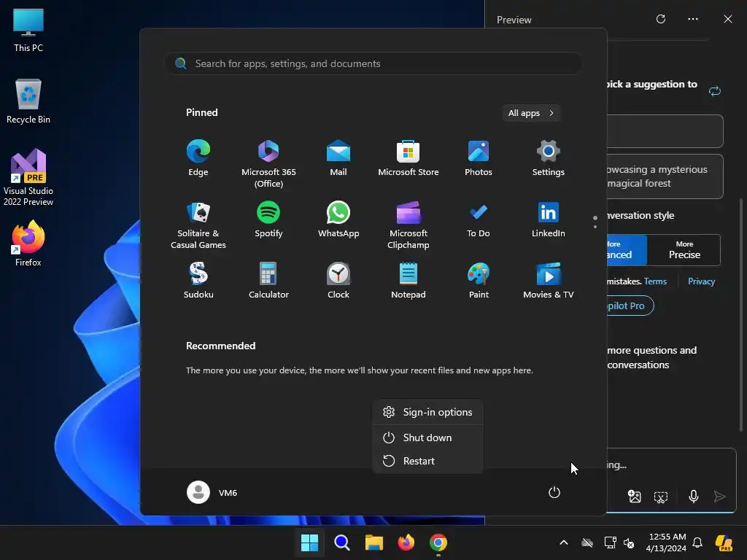Screen dimensions: 747x560
Task: Select the Recycle Bin desktop icon
Action: (28, 101)
